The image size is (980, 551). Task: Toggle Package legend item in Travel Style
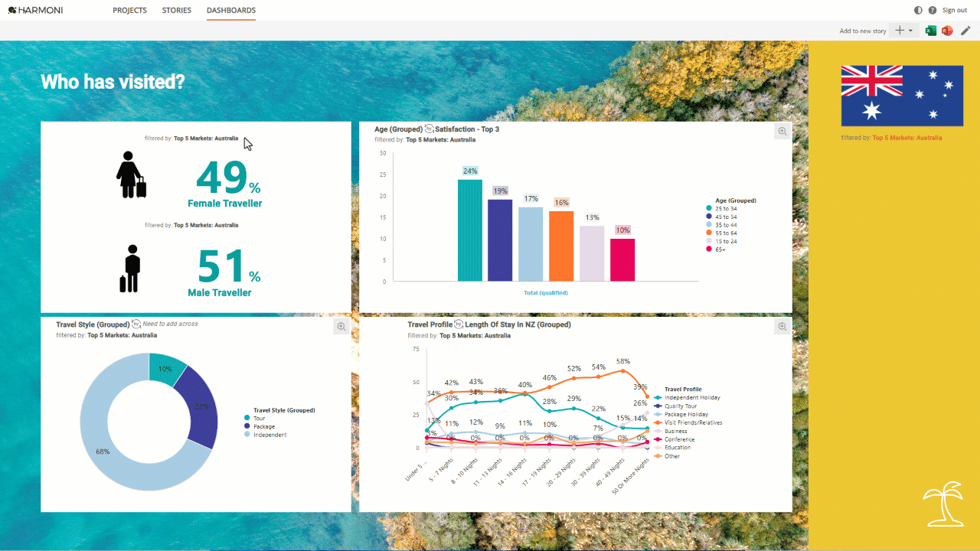259,426
